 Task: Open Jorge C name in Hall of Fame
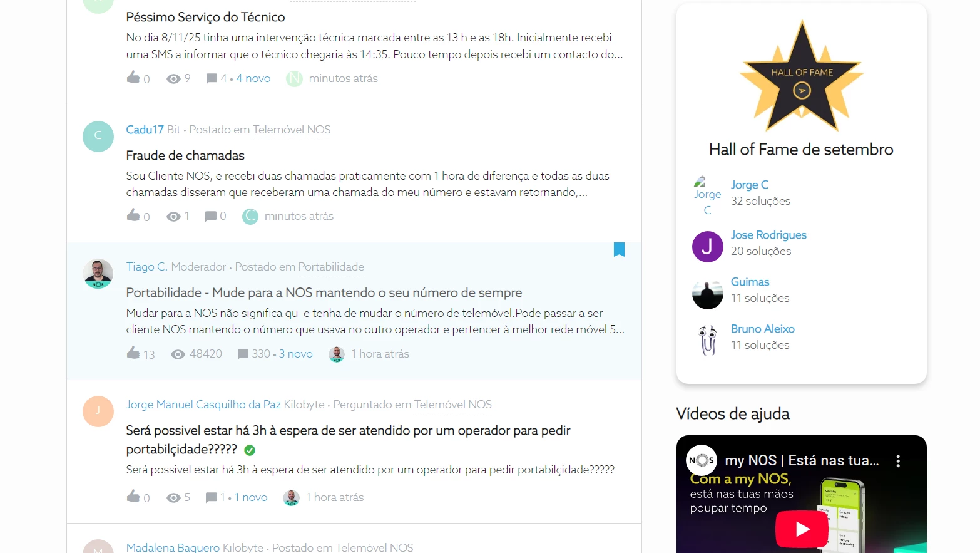pos(750,185)
